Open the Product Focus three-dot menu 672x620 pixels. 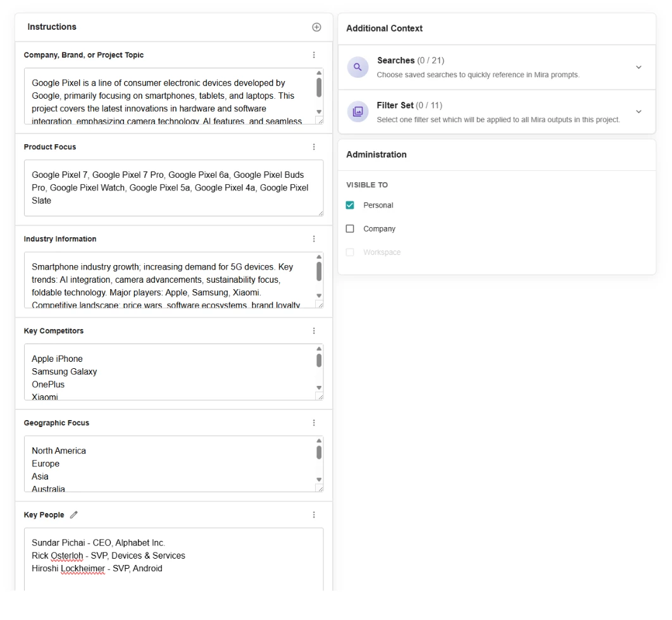[x=314, y=147]
